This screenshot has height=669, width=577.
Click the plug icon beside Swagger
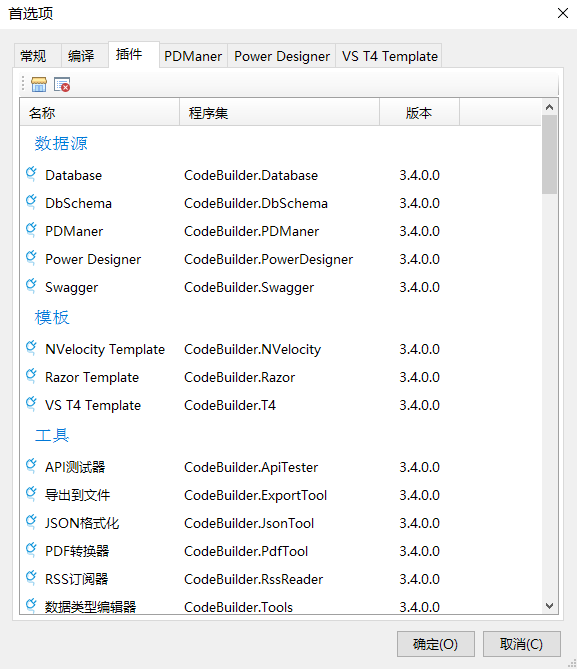[x=31, y=286]
